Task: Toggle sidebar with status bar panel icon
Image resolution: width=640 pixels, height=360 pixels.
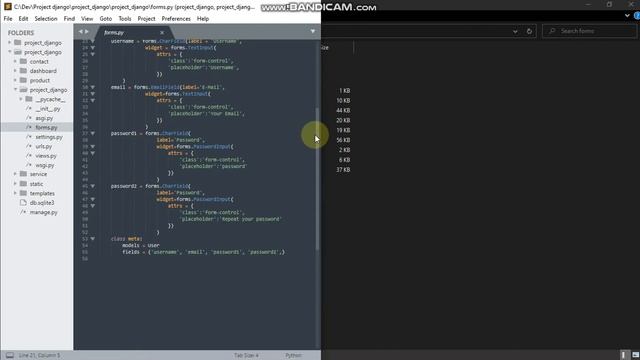Action: click(10, 356)
